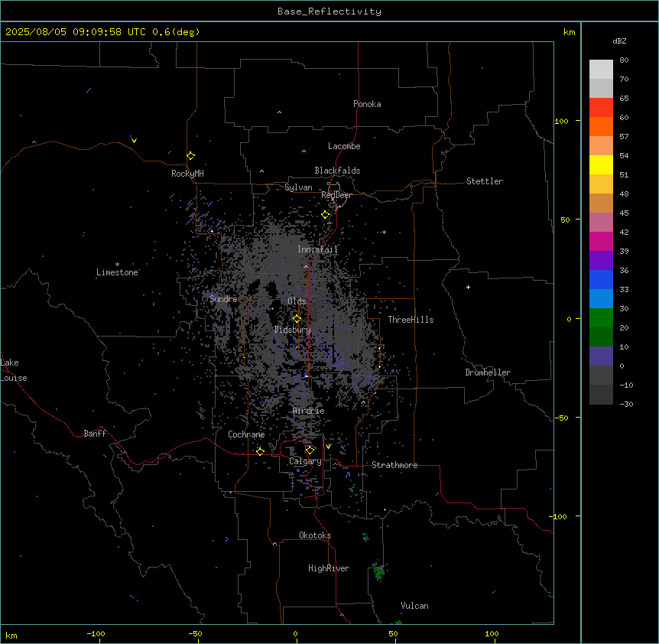
Task: Click the km unit label at top right
Action: tap(569, 32)
